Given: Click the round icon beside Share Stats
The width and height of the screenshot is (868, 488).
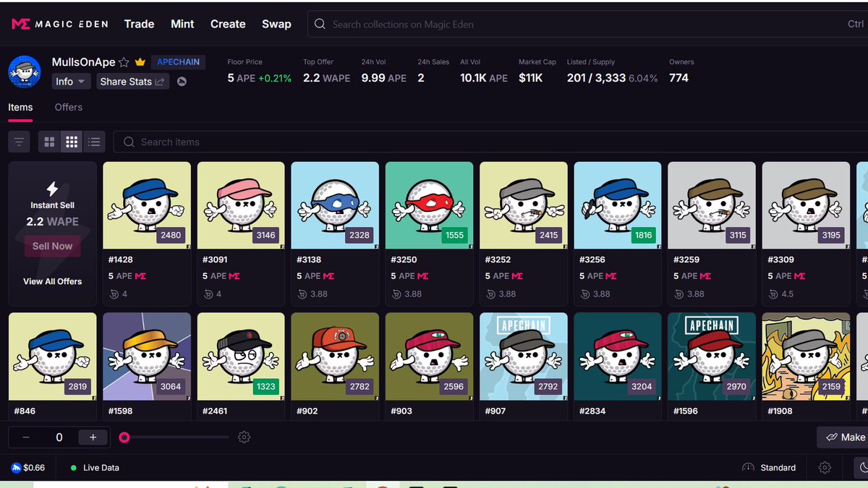Looking at the screenshot, I should (182, 82).
